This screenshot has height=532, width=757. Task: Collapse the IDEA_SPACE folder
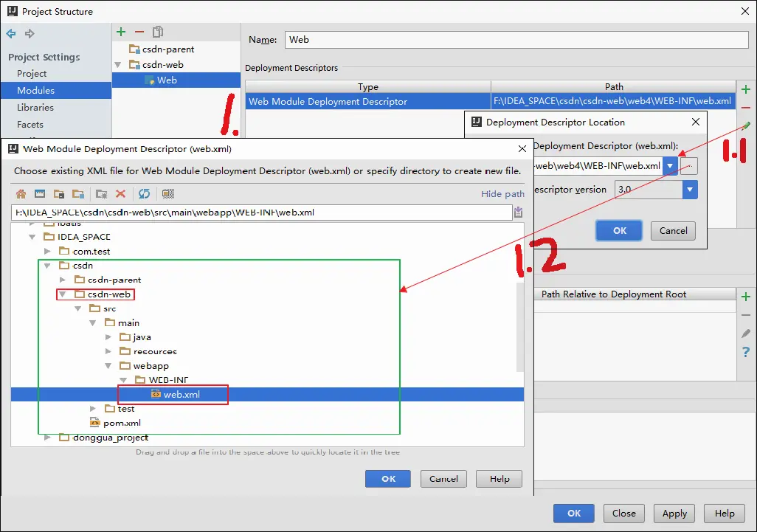tap(32, 237)
